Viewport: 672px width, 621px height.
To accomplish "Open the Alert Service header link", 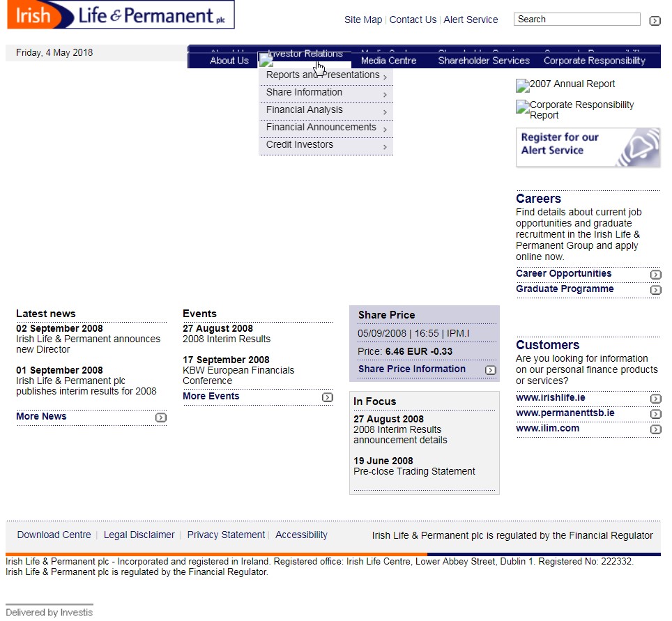I will [471, 20].
